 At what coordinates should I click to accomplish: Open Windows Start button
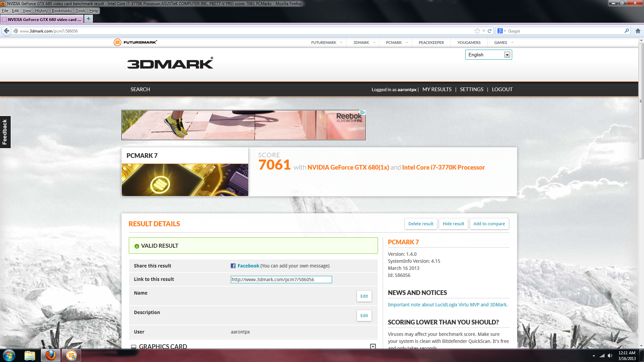[9, 355]
